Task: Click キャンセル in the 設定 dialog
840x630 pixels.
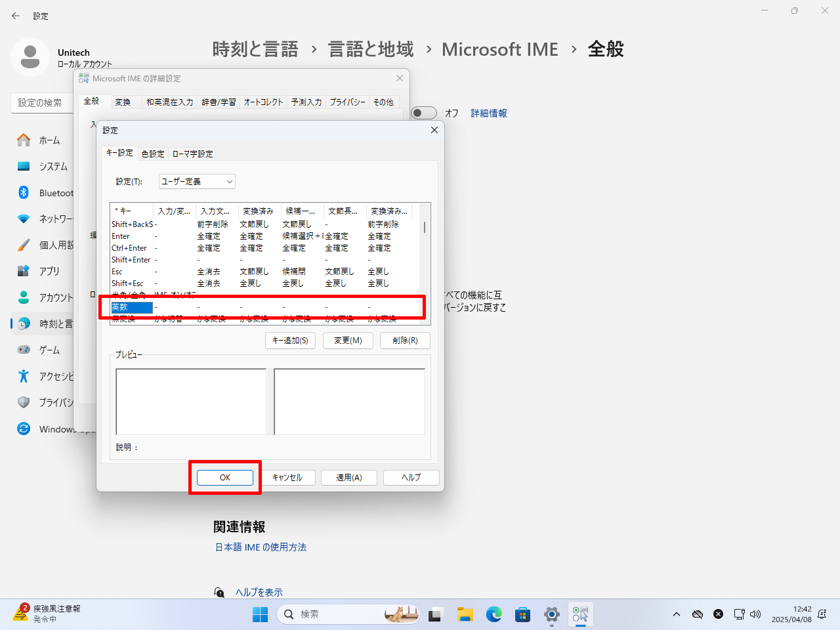Action: click(x=287, y=478)
